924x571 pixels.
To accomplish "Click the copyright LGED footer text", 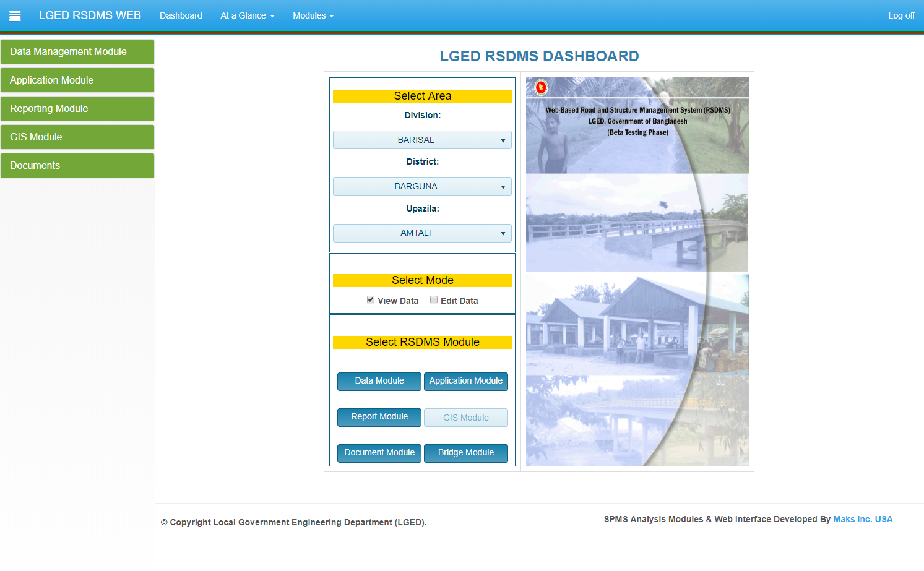I will pyautogui.click(x=294, y=522).
